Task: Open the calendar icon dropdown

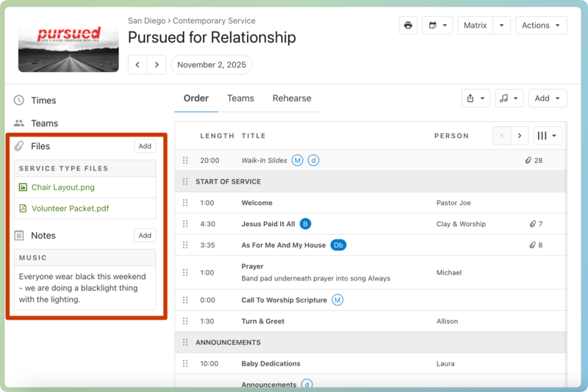Action: pos(437,26)
